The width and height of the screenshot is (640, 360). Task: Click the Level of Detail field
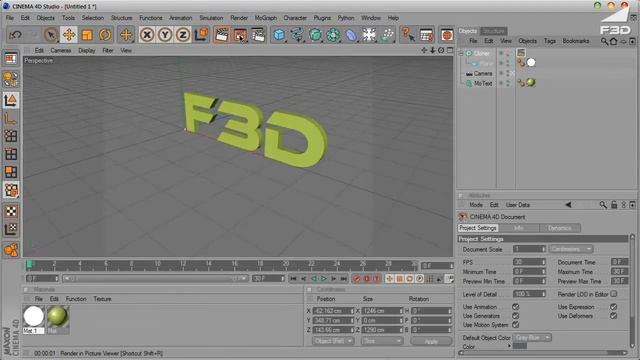click(x=529, y=294)
